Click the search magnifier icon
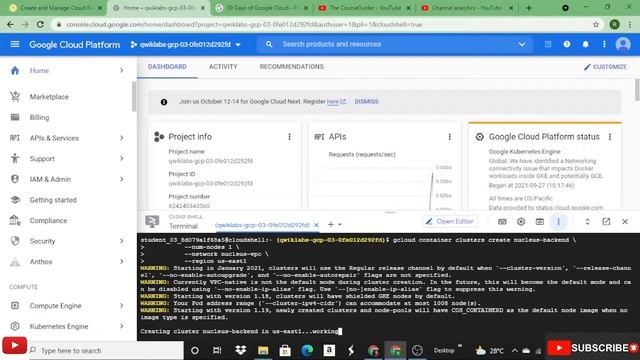Screen dimensions: 640x360 269,44
